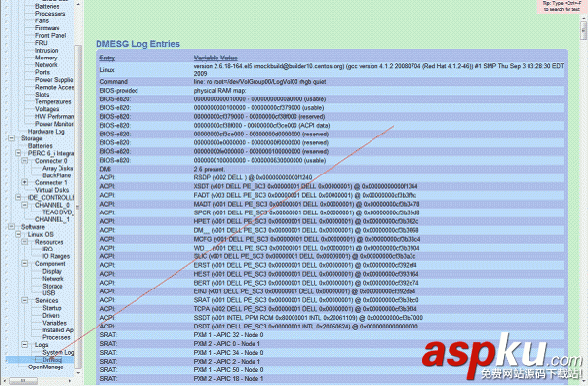Collapse the Software tree node
588x386 pixels.
pyautogui.click(x=12, y=227)
